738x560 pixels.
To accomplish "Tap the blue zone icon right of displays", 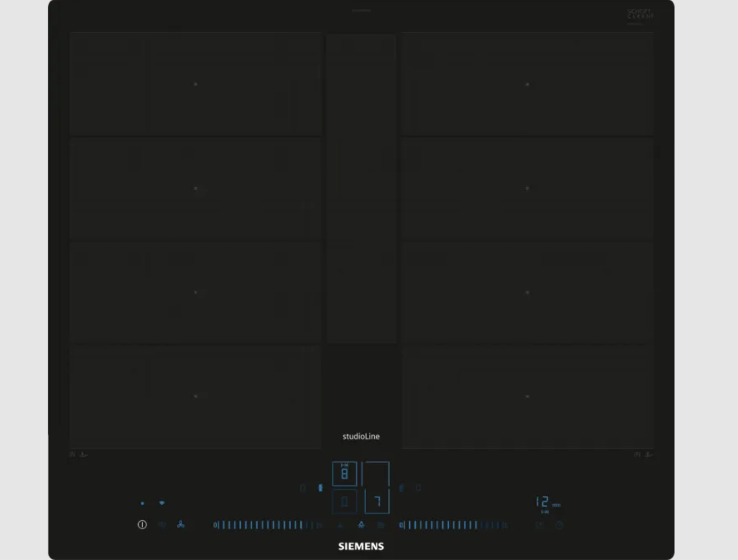I will point(402,488).
